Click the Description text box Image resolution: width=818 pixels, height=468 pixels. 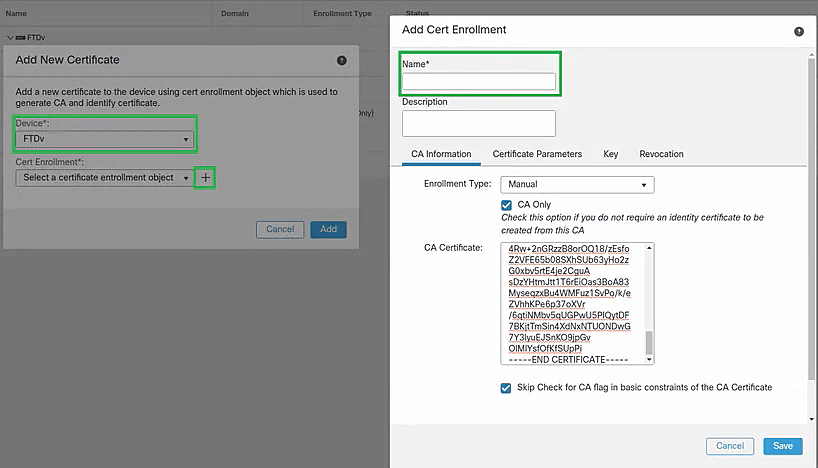tap(478, 122)
